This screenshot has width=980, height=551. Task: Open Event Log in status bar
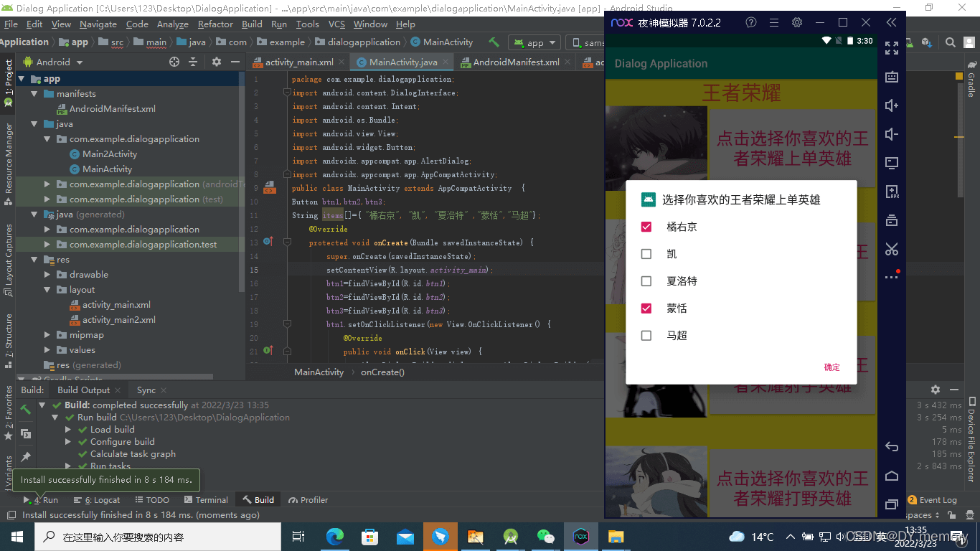[933, 500]
